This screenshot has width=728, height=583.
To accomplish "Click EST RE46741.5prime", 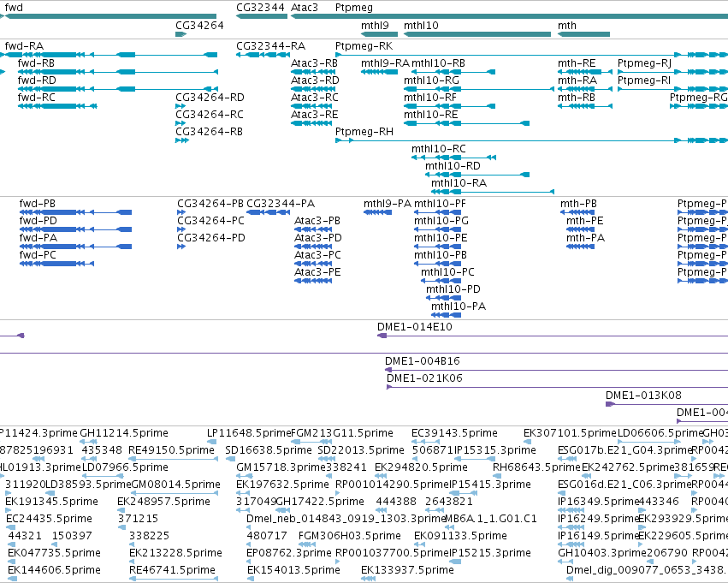I will coord(173,579).
